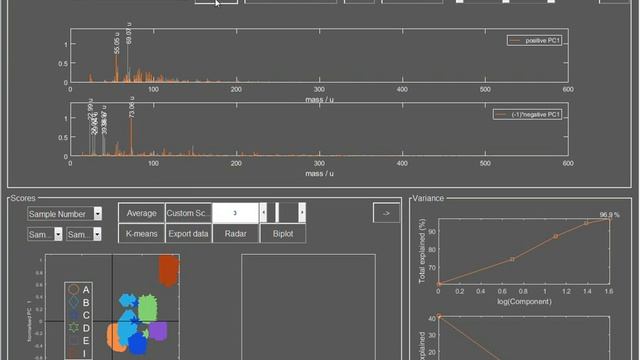Open the first Sam... dropdown below Sample Number
This screenshot has height=360, width=640.
[44, 234]
